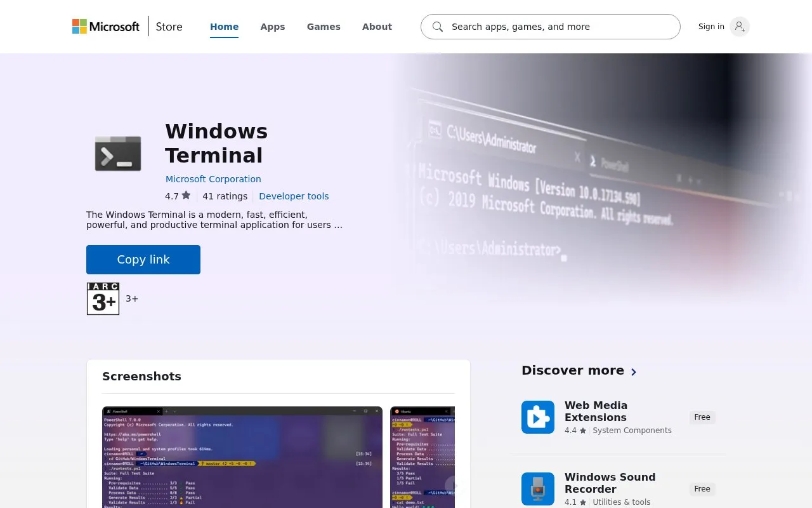Screen dimensions: 812x508
Task: Open the Windows Sound Recorder app icon
Action: 538,489
